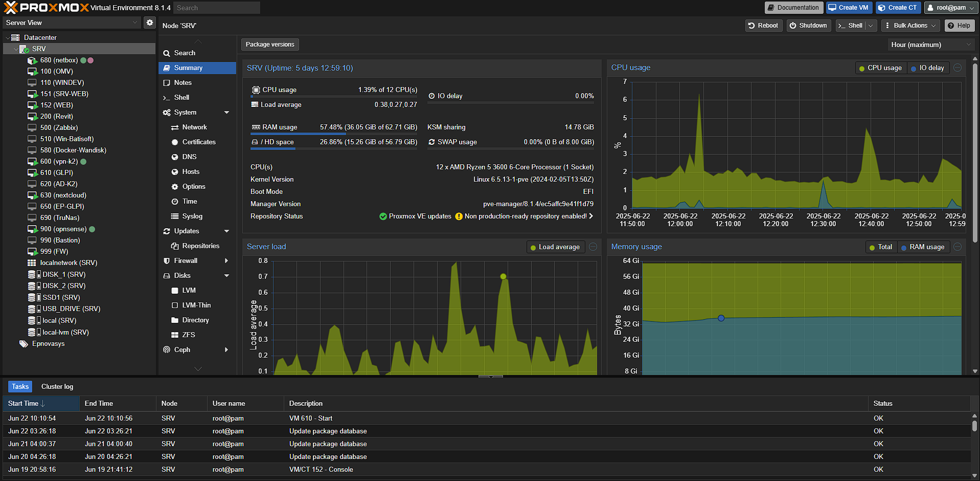Toggle IO delay series in chart legend
This screenshot has height=481, width=980.
point(927,68)
